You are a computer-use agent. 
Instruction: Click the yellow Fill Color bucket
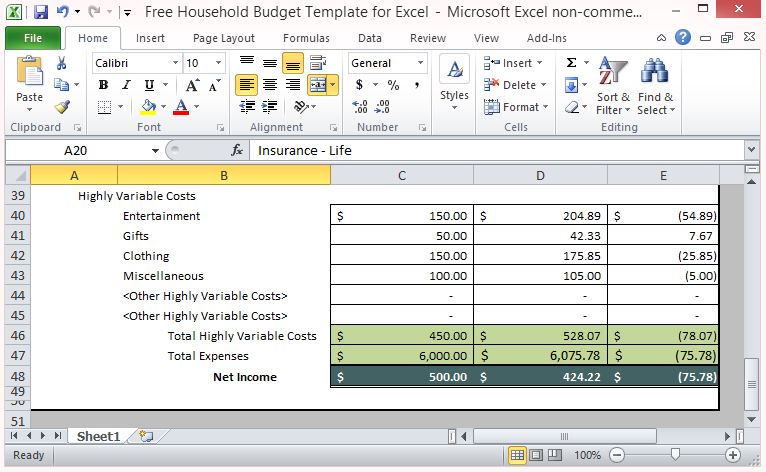pyautogui.click(x=148, y=107)
